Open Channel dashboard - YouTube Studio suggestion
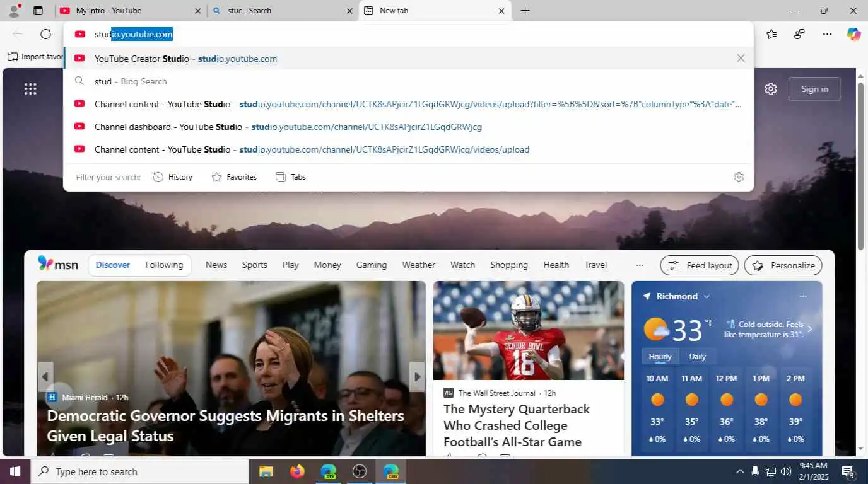Screen dimensions: 868x484 [408, 127]
